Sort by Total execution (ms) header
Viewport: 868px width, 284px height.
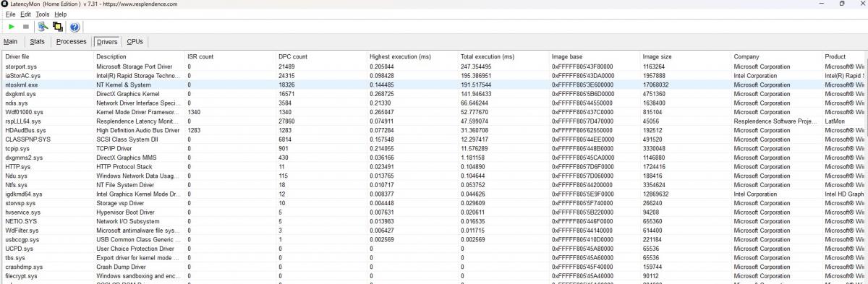(x=503, y=56)
